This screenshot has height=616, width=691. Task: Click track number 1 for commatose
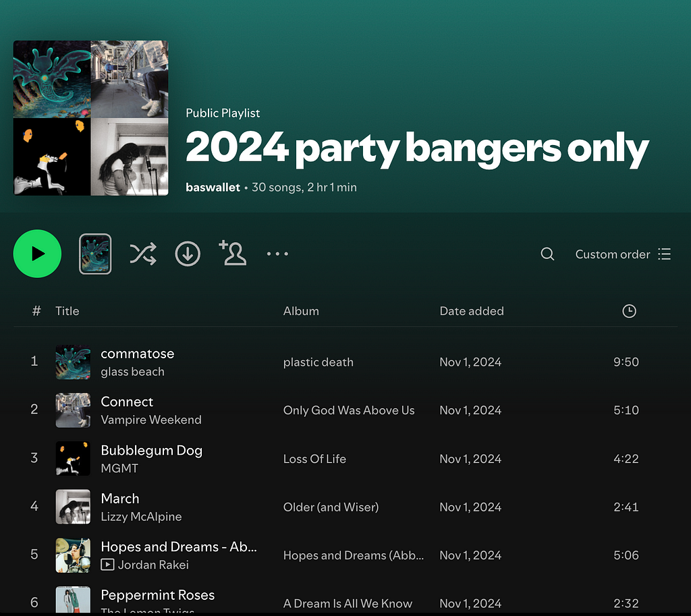coord(34,362)
